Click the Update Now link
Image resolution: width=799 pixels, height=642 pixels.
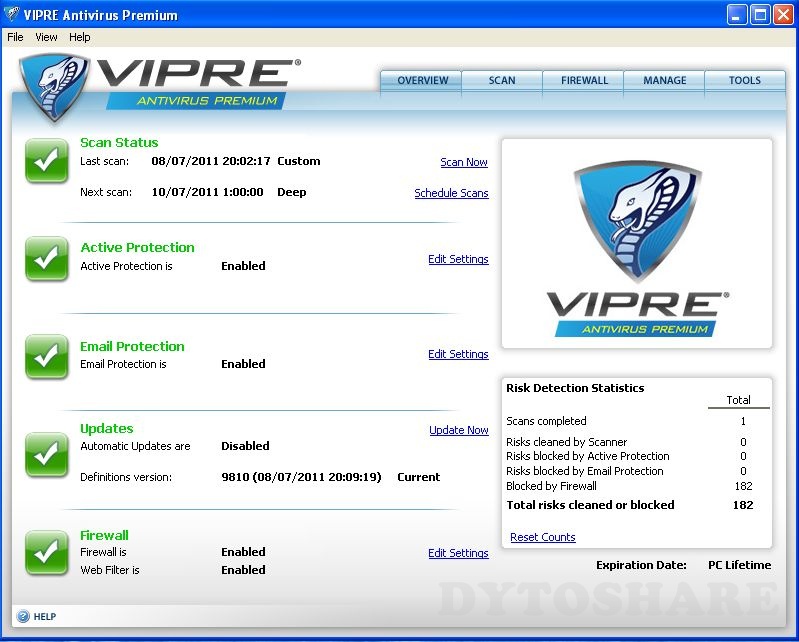coord(459,430)
